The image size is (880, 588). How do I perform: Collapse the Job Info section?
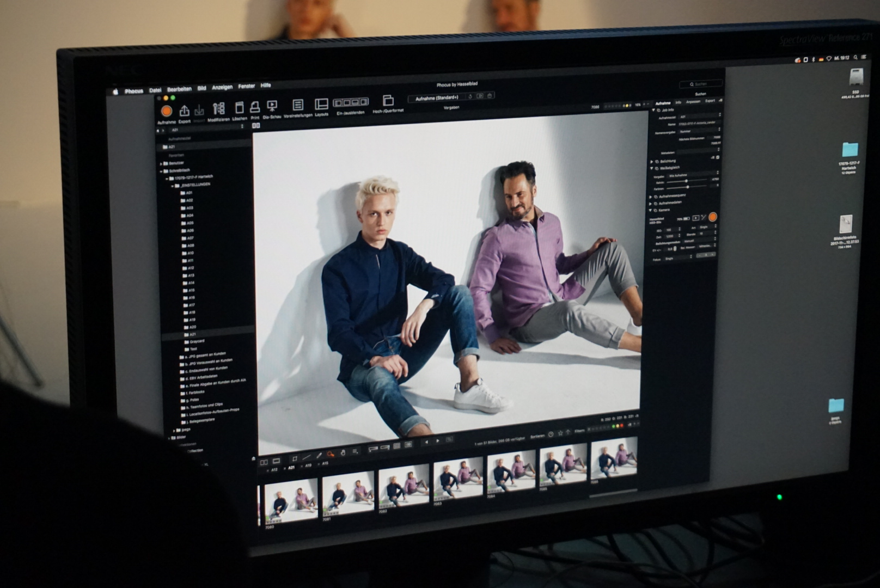[x=653, y=110]
